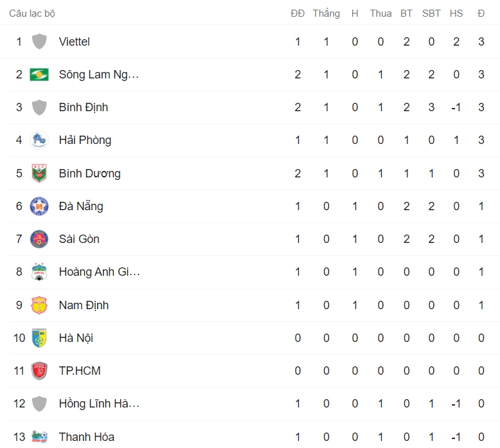Click the Sài Gòn club badge

39,239
